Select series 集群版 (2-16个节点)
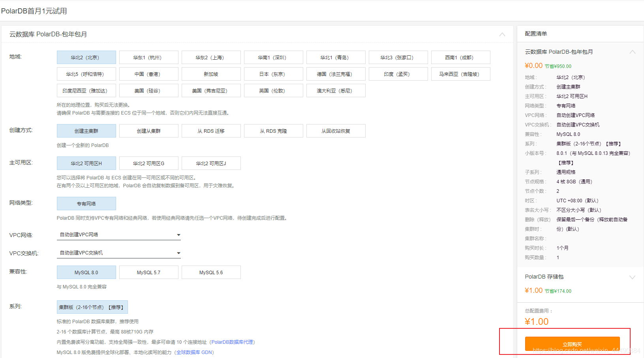 click(x=92, y=307)
